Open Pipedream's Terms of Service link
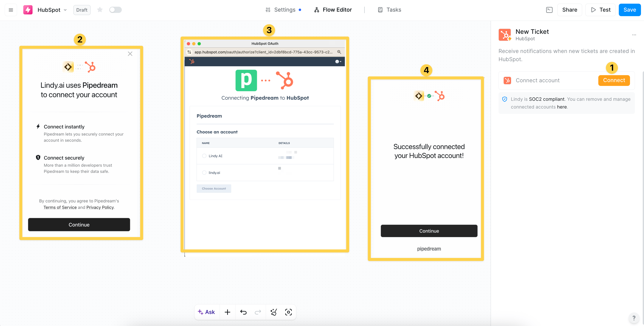This screenshot has height=326, width=644. click(60, 207)
